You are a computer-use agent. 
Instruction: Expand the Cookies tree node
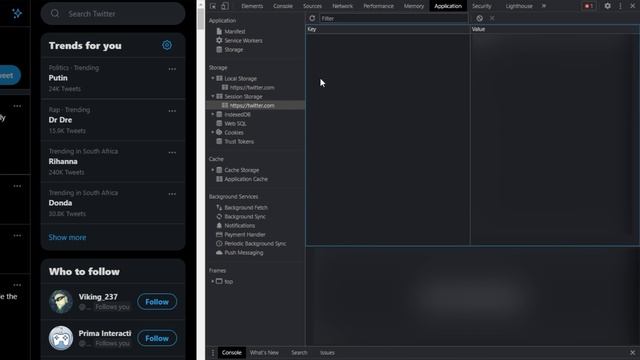pyautogui.click(x=213, y=132)
